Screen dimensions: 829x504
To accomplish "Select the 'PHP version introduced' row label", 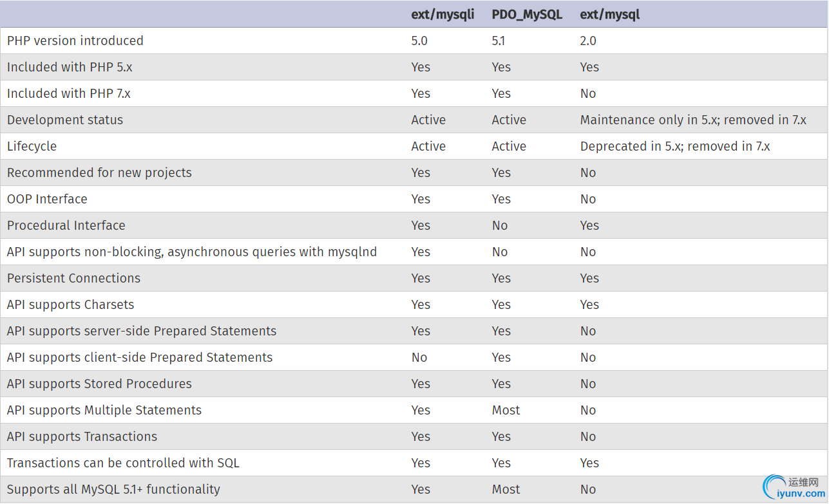I will click(75, 41).
